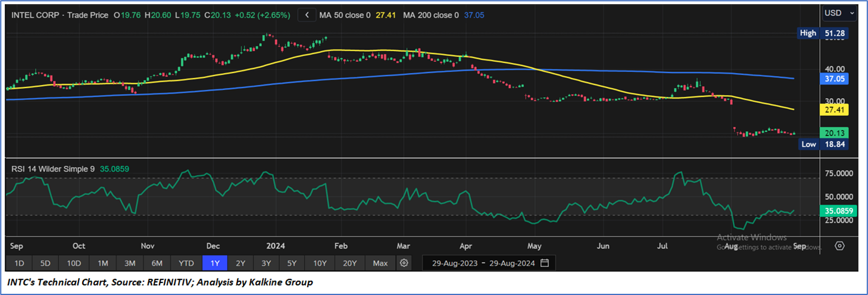
Task: Open the USD currency dropdown
Action: coord(839,13)
